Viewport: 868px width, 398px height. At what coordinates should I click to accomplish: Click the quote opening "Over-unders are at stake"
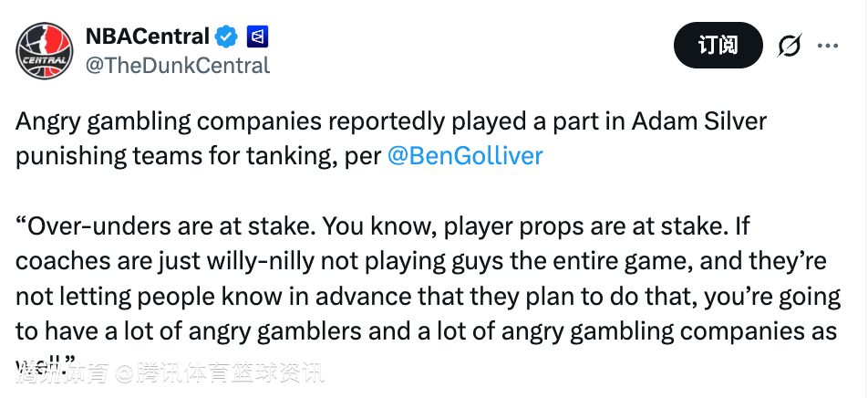point(145,225)
